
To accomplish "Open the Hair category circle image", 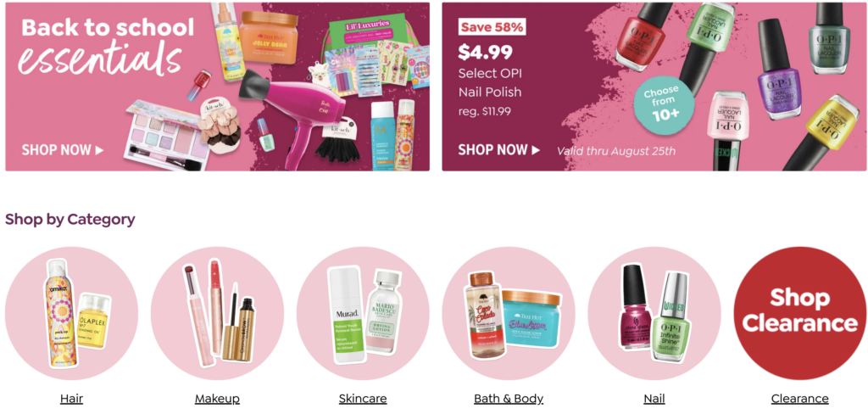I will tap(71, 314).
